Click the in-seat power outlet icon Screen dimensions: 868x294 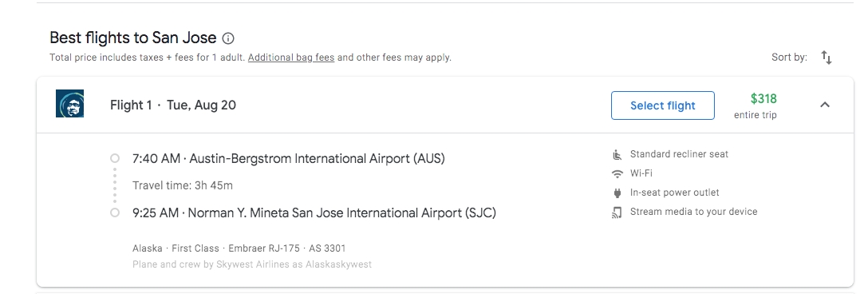[x=617, y=193]
